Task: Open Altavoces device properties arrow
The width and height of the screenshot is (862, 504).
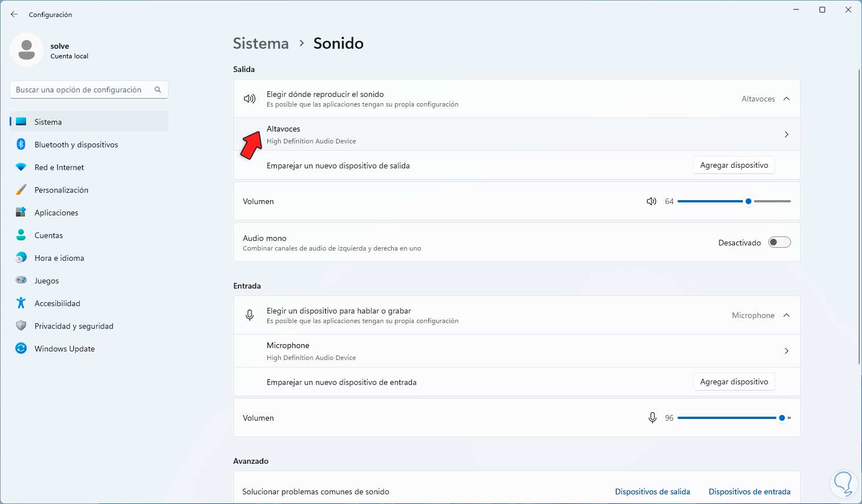Action: click(787, 134)
